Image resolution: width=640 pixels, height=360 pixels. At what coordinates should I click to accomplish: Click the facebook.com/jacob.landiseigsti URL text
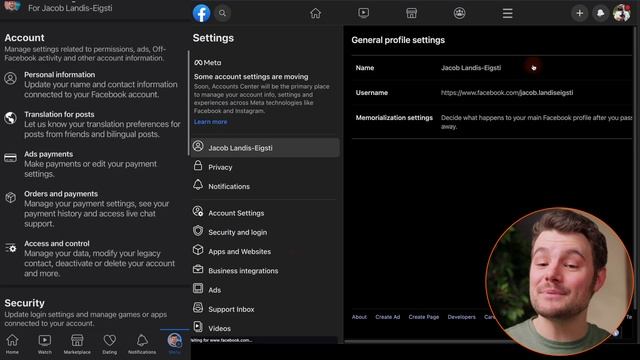[x=507, y=93]
